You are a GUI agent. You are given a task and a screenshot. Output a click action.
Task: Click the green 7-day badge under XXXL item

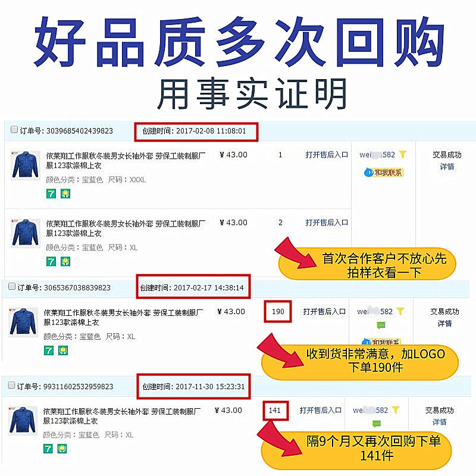(51, 193)
